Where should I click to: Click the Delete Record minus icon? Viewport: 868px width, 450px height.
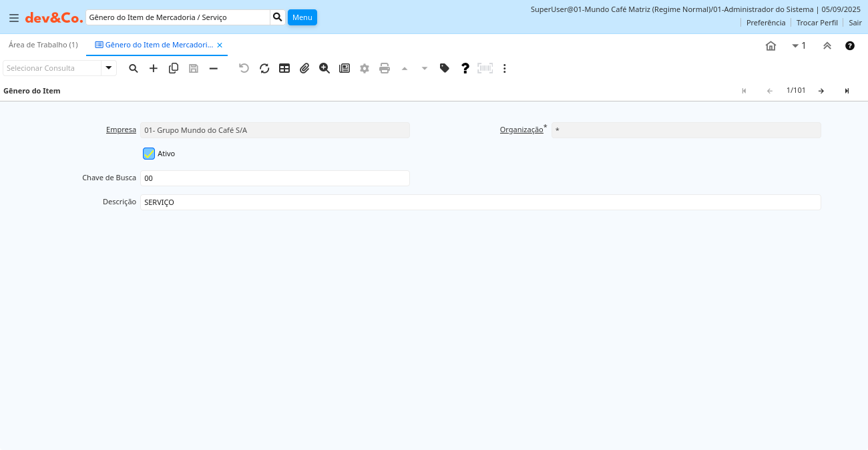tap(214, 68)
